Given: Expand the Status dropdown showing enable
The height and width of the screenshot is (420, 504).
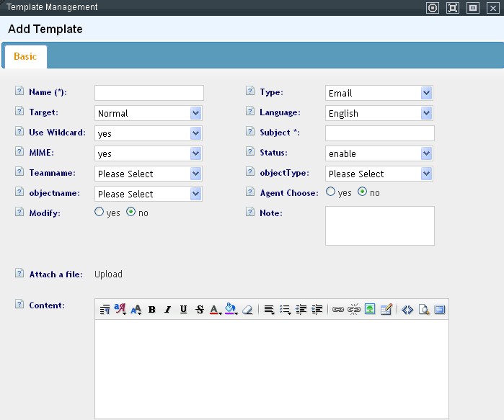Looking at the screenshot, I should point(379,153).
